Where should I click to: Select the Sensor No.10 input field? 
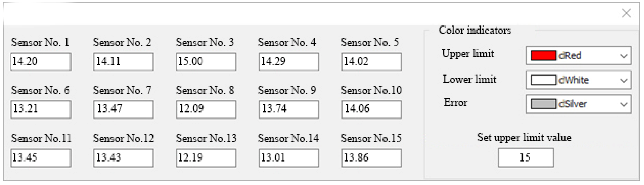(371, 109)
